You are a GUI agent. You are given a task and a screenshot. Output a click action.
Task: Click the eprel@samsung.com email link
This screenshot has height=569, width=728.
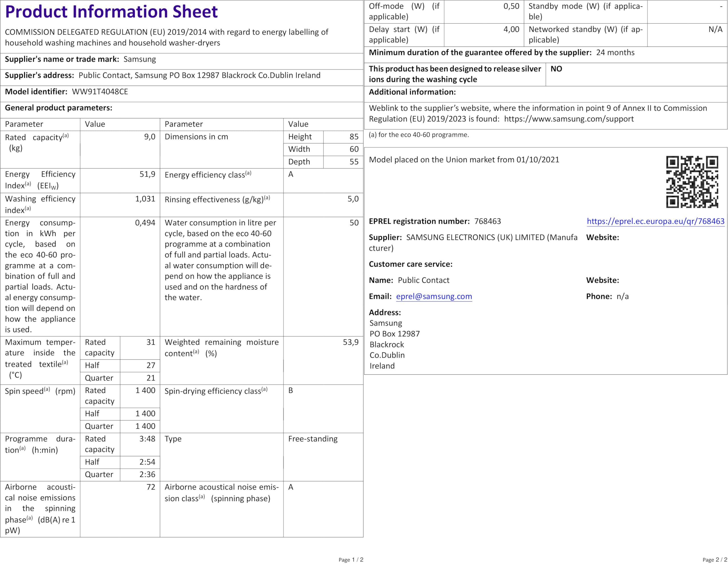pos(434,296)
